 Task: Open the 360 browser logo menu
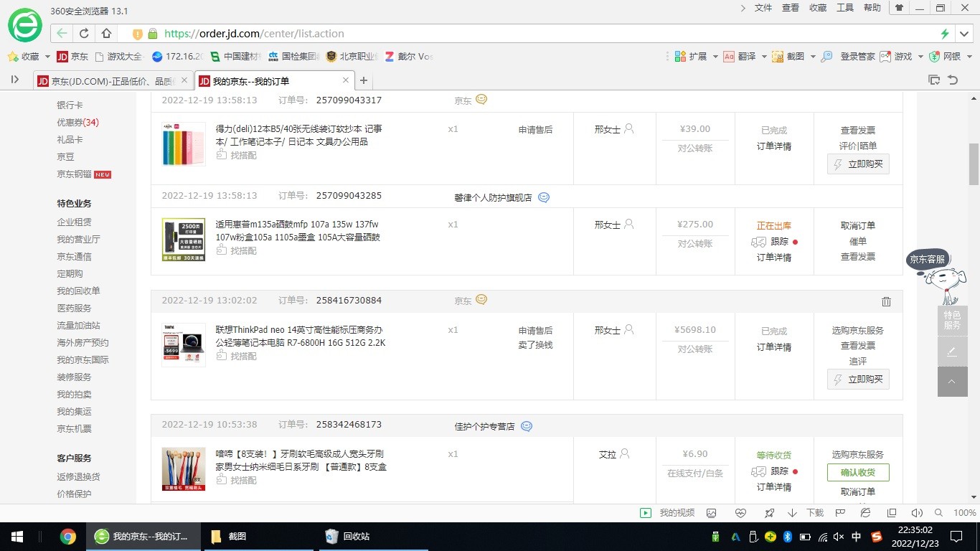(x=25, y=25)
